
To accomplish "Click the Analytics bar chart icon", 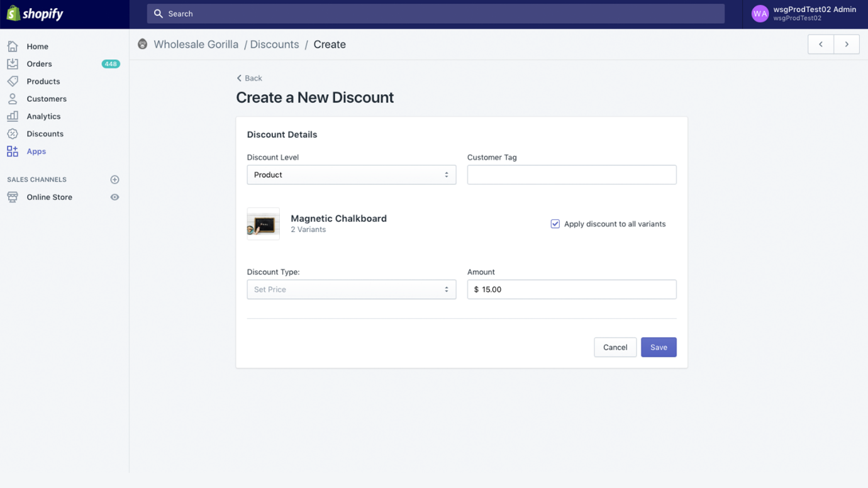I will coord(13,116).
